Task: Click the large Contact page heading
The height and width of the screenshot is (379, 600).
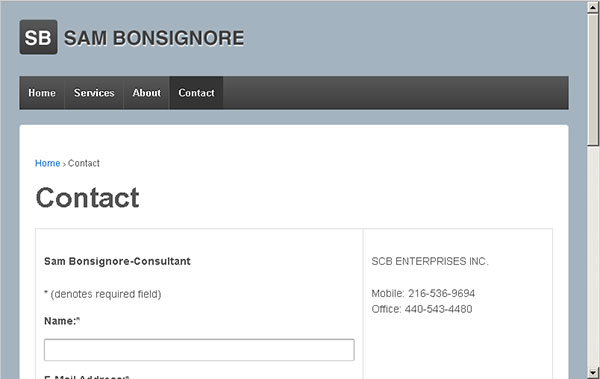Action: coord(87,198)
